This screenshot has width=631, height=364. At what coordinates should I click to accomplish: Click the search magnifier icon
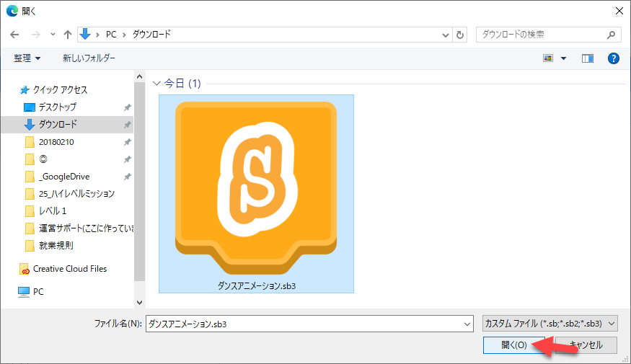611,35
